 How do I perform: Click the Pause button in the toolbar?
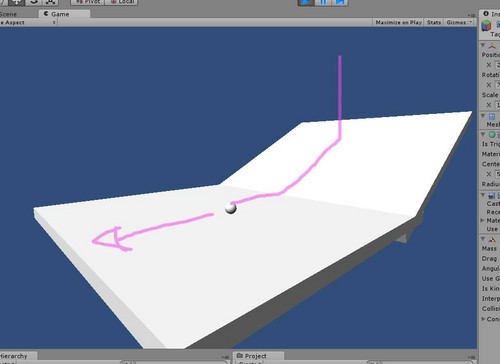[323, 2]
